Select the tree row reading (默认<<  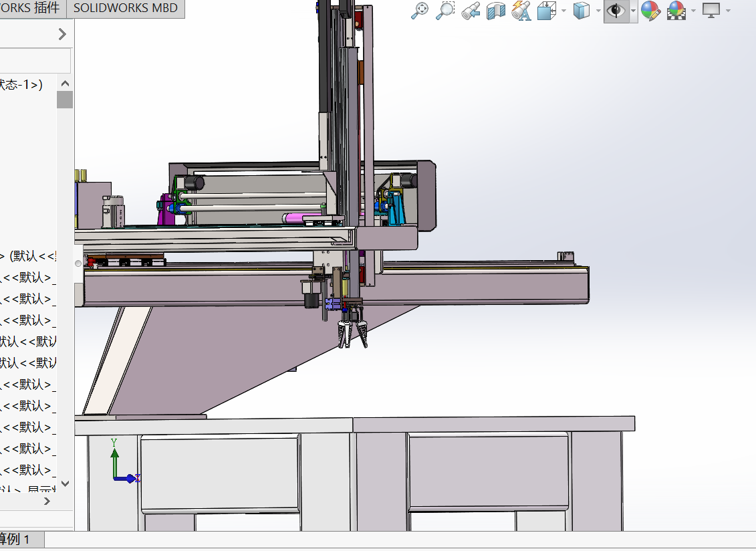click(28, 255)
